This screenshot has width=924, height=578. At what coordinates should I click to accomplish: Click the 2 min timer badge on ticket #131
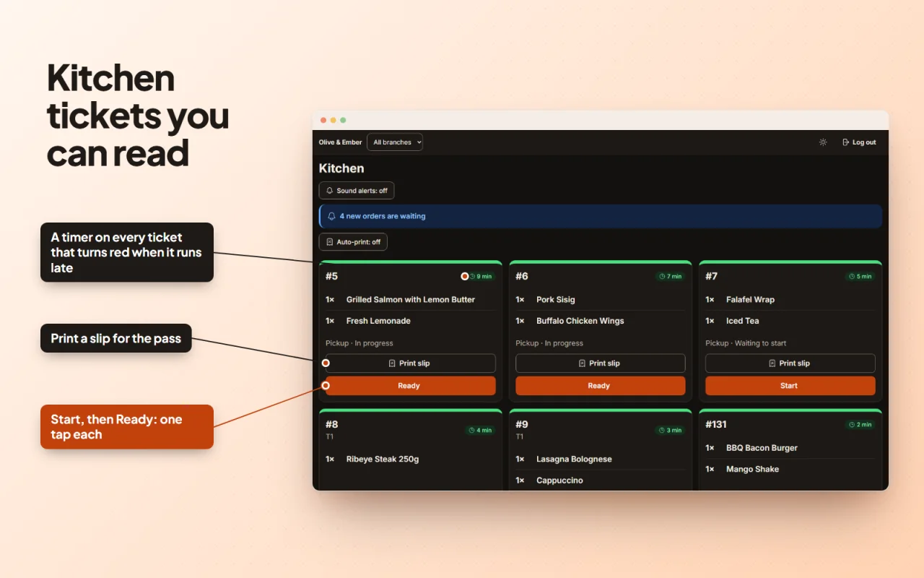coord(860,424)
